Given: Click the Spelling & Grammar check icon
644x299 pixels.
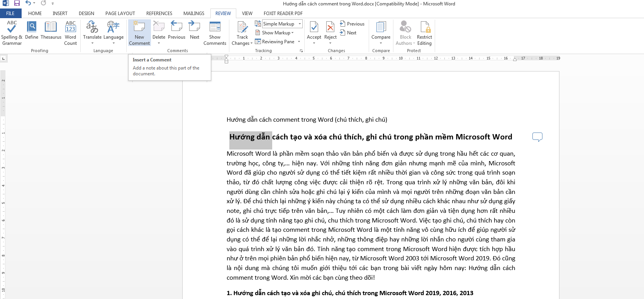Looking at the screenshot, I should point(12,28).
